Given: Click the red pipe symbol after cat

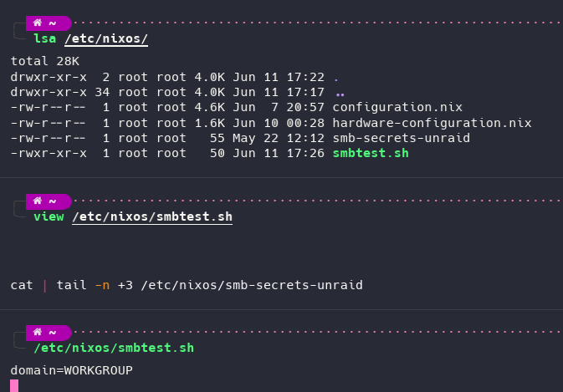Looking at the screenshot, I should tap(45, 286).
